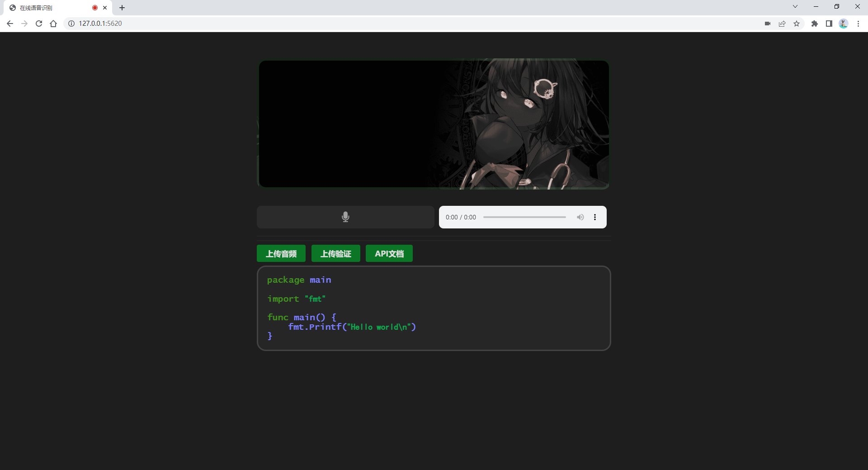
Task: Close the 在线语音识别 tab
Action: [x=105, y=8]
